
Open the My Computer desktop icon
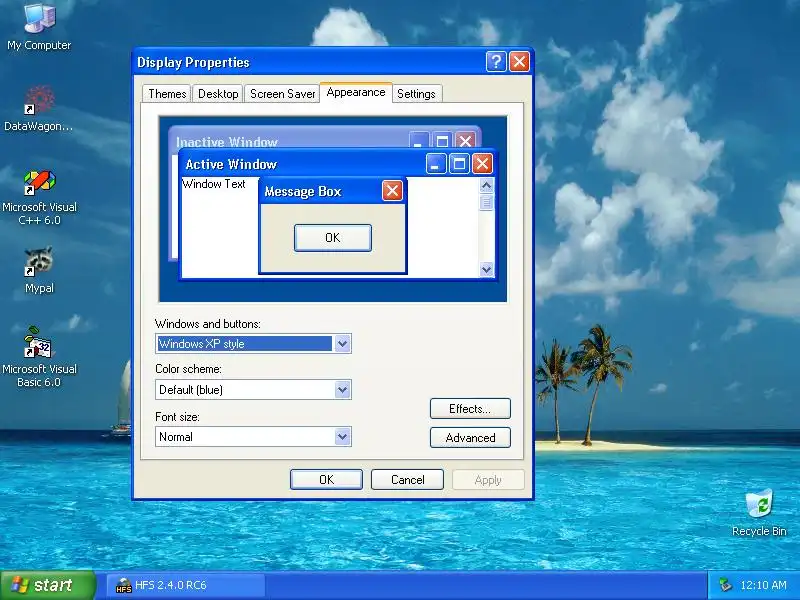(39, 26)
